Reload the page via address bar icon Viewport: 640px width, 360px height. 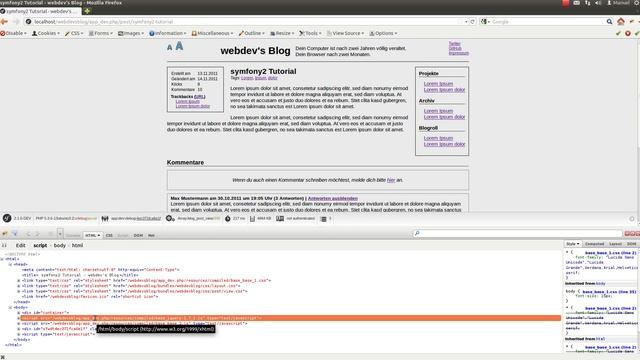(x=473, y=22)
